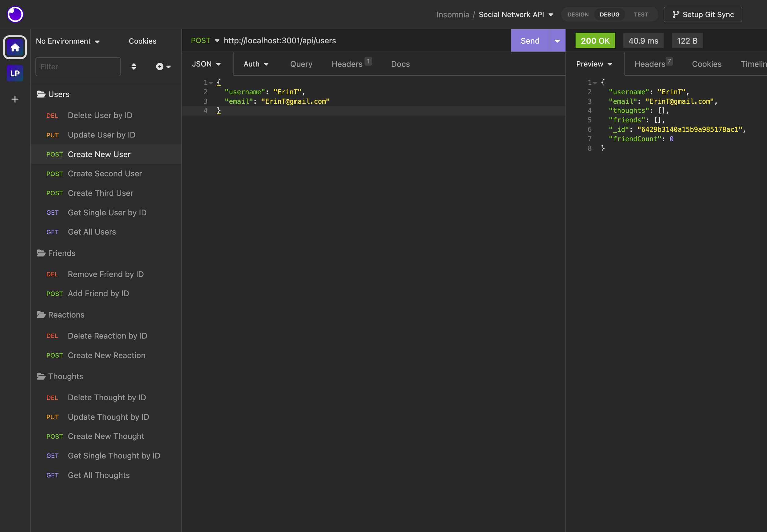Open the LP account avatar
This screenshot has height=532, width=767.
[15, 73]
